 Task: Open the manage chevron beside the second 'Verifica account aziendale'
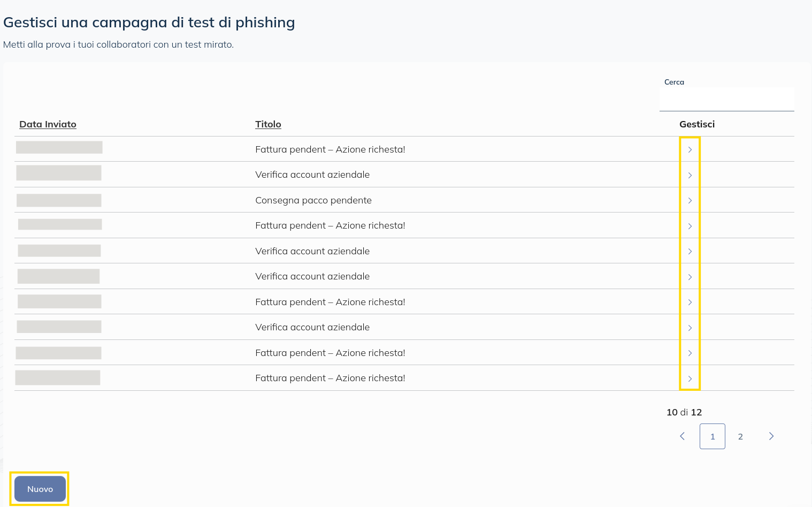(x=690, y=251)
